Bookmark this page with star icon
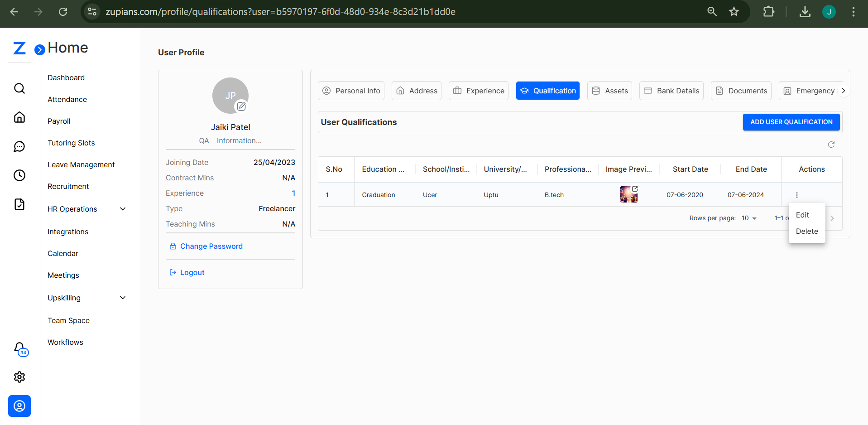The width and height of the screenshot is (868, 425). [x=734, y=12]
